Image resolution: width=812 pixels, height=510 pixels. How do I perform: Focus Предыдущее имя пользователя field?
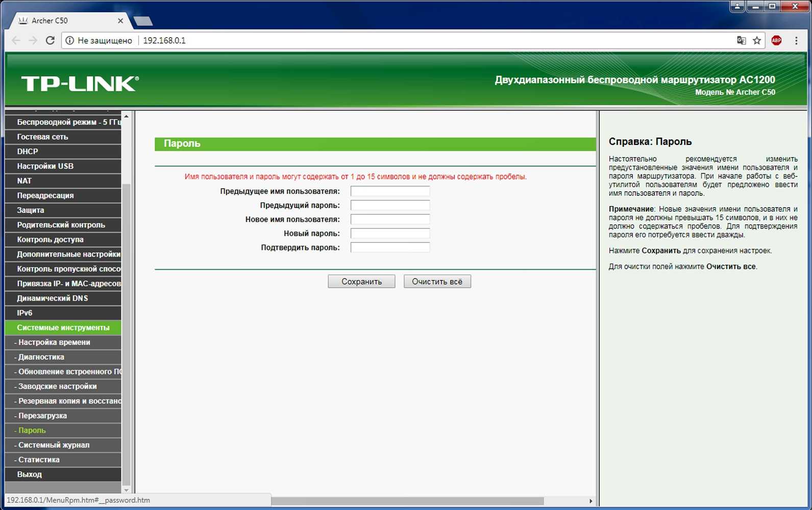390,191
